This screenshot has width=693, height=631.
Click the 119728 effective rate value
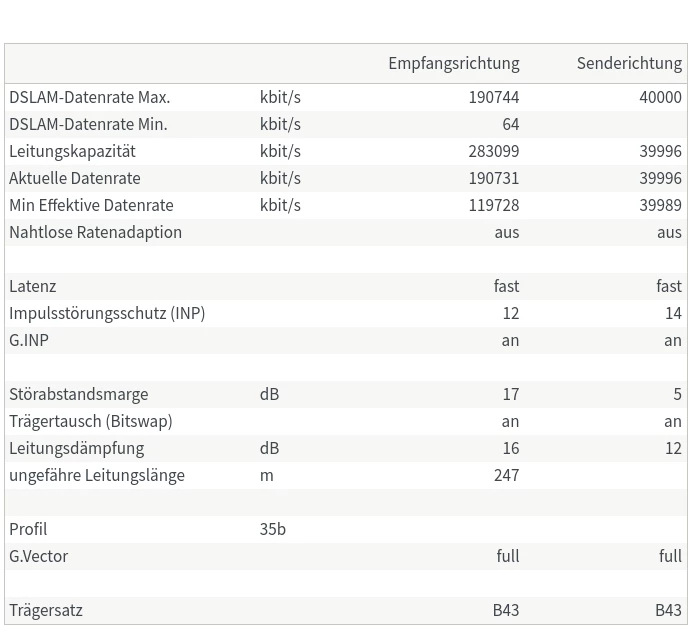pyautogui.click(x=493, y=205)
